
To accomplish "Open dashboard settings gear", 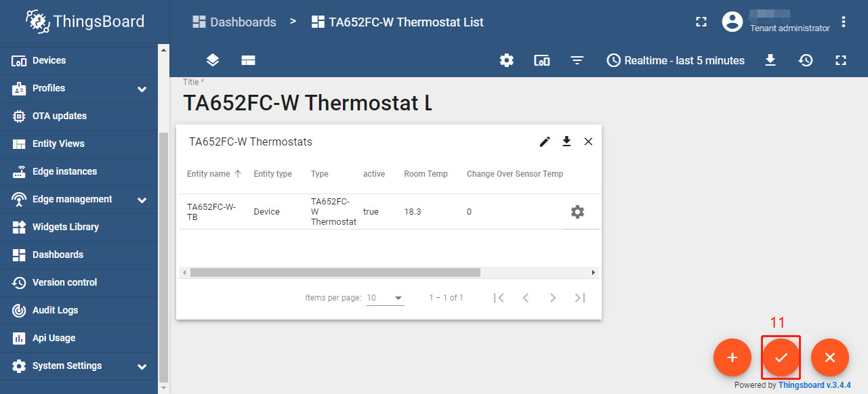I will click(507, 60).
